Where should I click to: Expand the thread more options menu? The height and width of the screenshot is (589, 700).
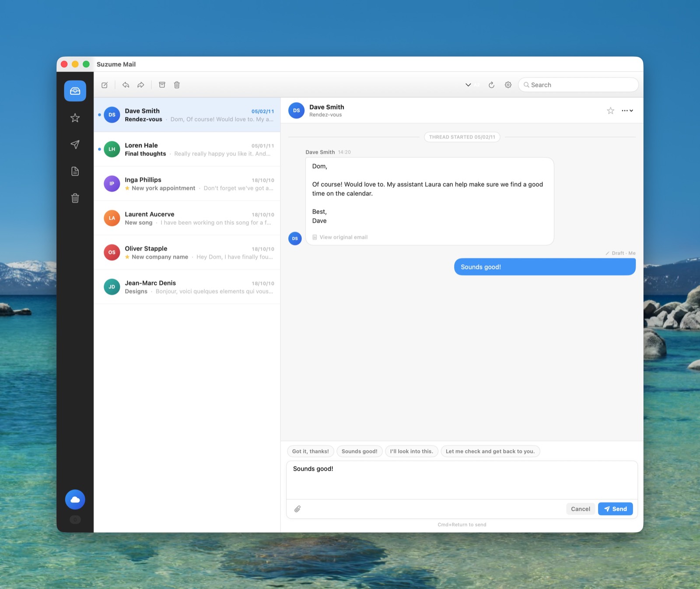[x=627, y=111]
